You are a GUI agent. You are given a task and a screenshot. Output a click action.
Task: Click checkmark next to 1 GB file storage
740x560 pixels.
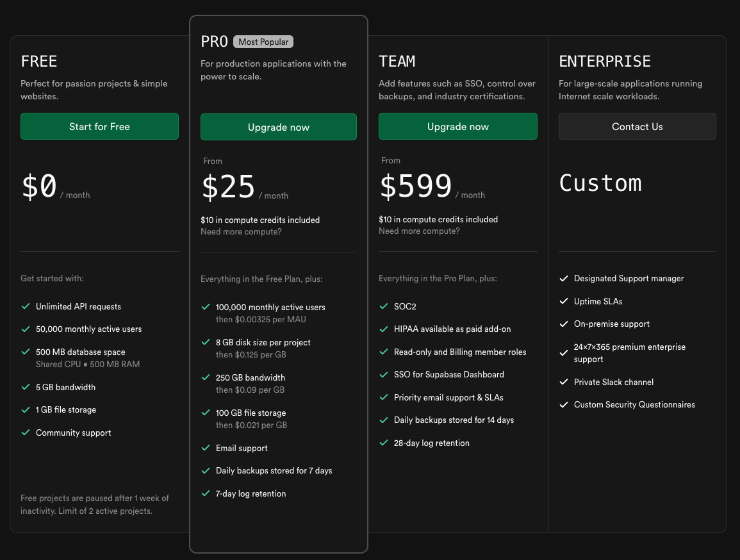click(x=26, y=410)
